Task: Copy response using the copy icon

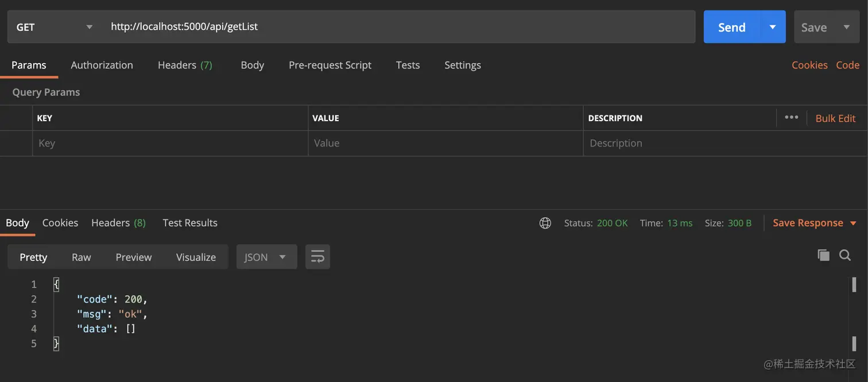Action: (823, 255)
